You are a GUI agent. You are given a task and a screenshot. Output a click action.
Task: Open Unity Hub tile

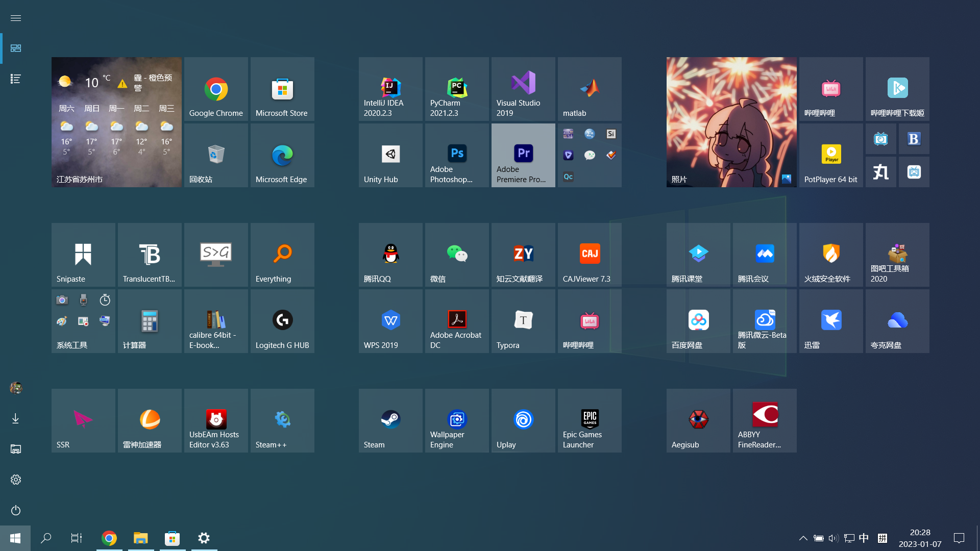pos(390,156)
